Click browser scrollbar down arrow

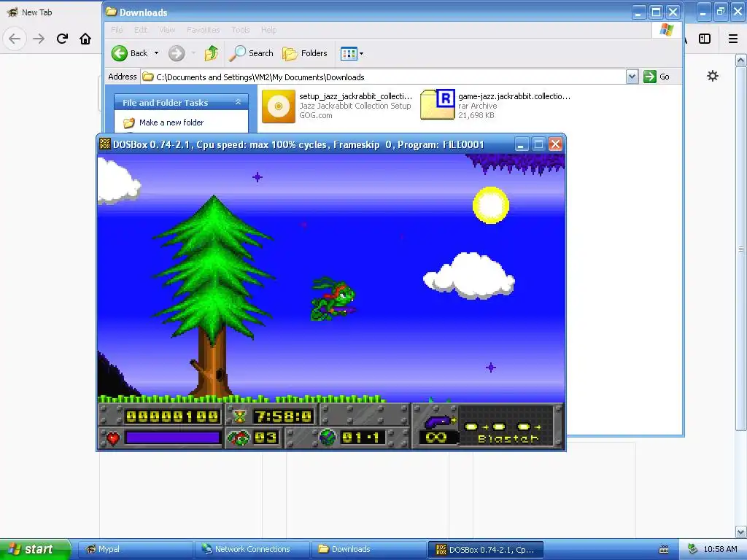pyautogui.click(x=741, y=532)
